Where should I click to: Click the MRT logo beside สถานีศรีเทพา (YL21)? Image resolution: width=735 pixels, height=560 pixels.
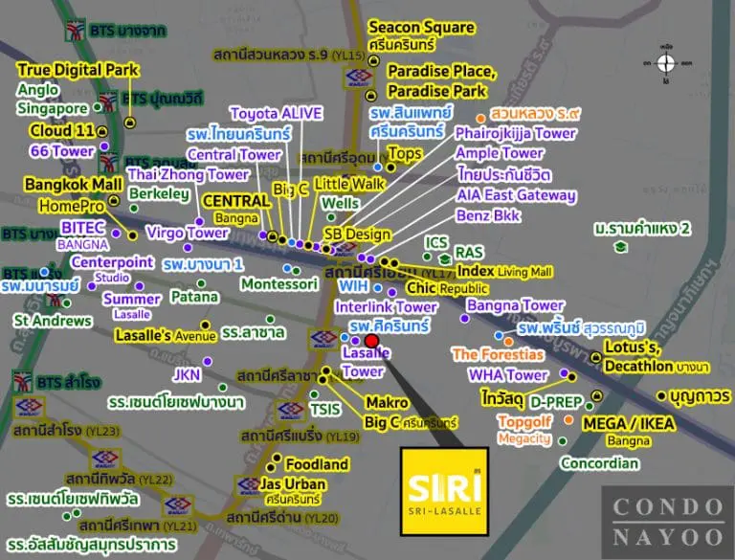177,505
